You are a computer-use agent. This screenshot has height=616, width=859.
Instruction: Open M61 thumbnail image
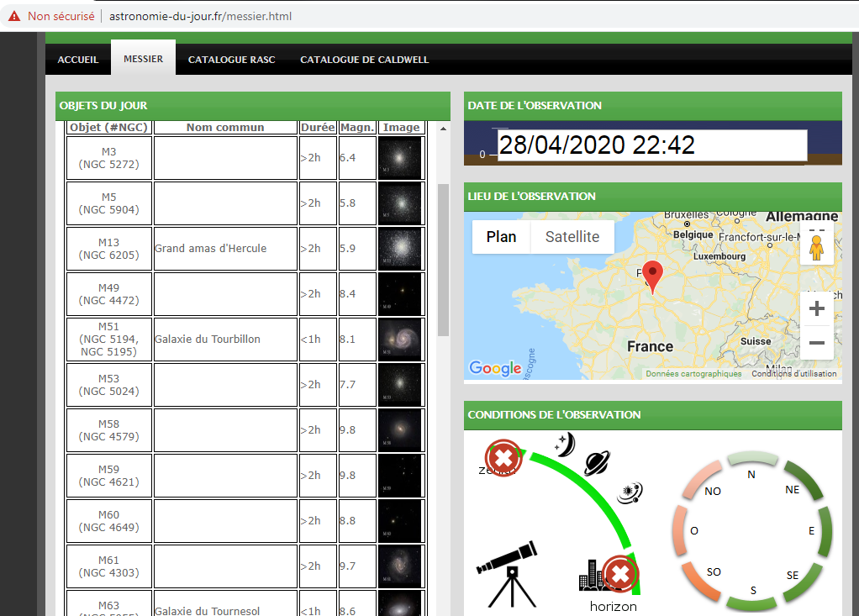tap(402, 566)
